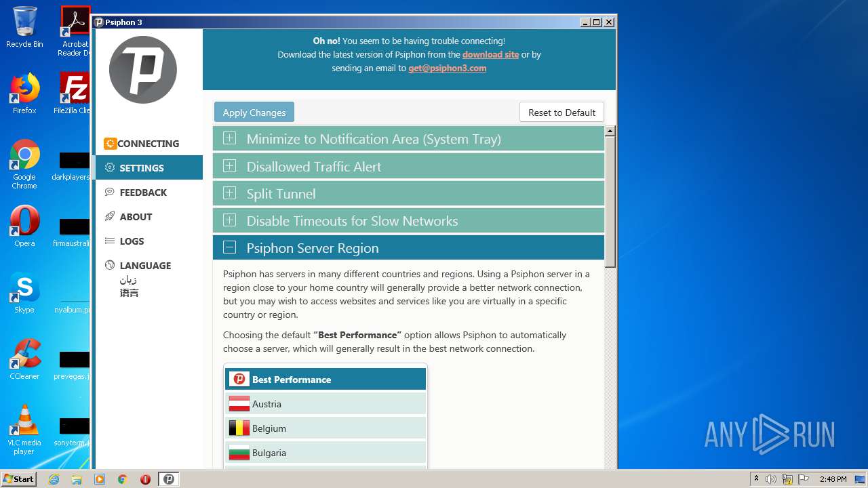Open Opera desktop shortcut
This screenshot has width=868, height=488.
point(24,226)
